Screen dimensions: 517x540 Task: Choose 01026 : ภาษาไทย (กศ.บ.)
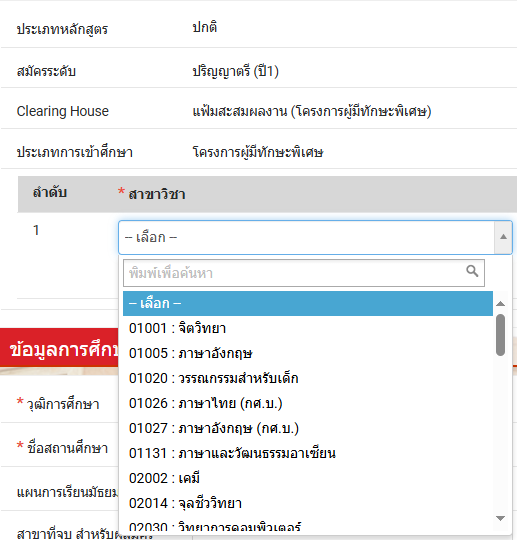(308, 403)
